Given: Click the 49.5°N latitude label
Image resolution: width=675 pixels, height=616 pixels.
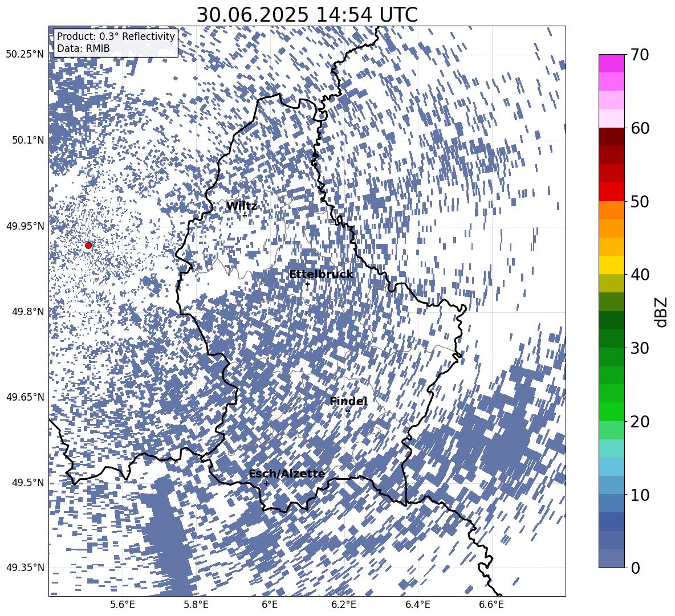Looking at the screenshot, I should coord(27,483).
